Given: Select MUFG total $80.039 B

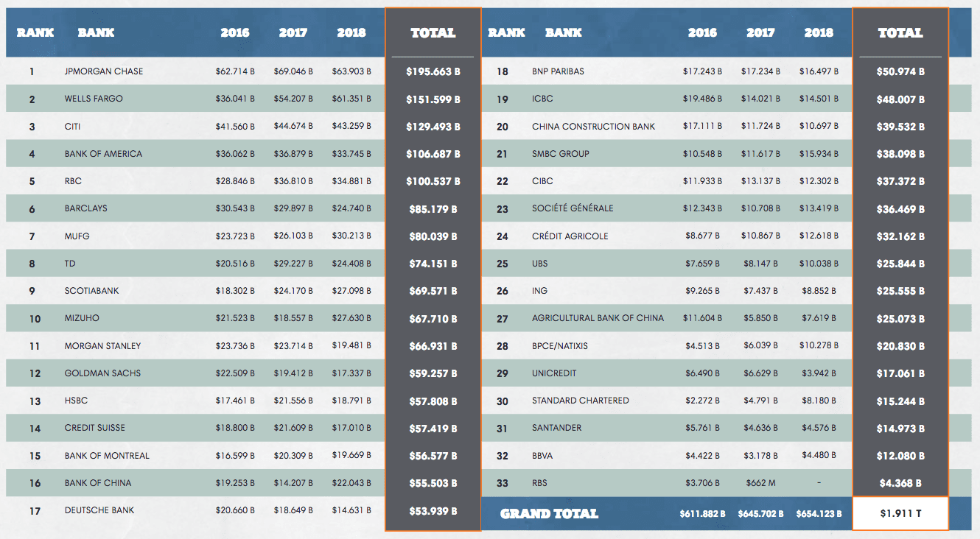Looking at the screenshot, I should coord(433,236).
